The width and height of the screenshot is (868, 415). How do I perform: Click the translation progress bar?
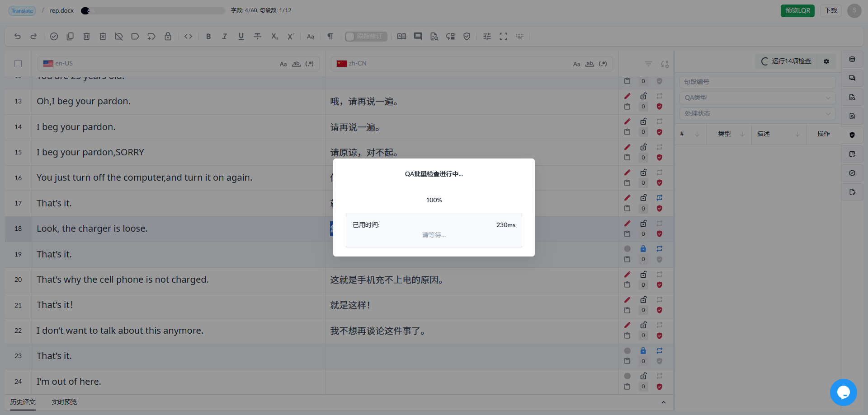point(153,11)
